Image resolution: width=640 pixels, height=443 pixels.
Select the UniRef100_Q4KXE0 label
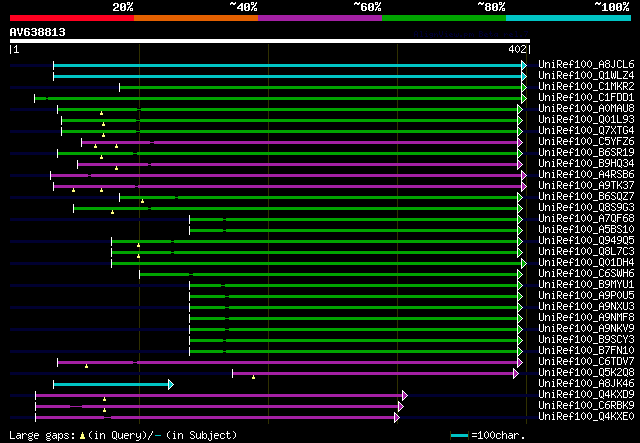pyautogui.click(x=586, y=417)
